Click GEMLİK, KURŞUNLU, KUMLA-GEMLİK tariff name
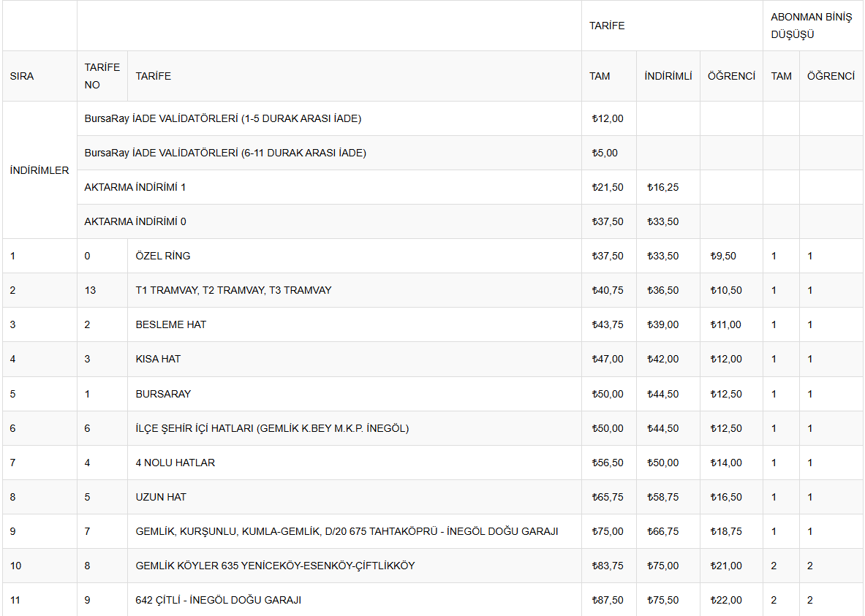Screen dimensions: 865x616 [x=347, y=532]
